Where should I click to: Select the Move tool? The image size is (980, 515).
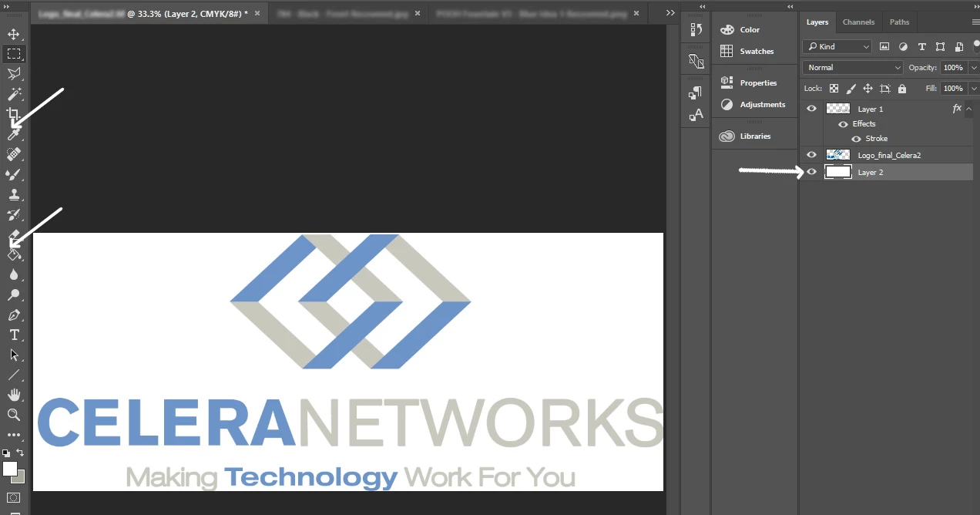click(x=14, y=34)
